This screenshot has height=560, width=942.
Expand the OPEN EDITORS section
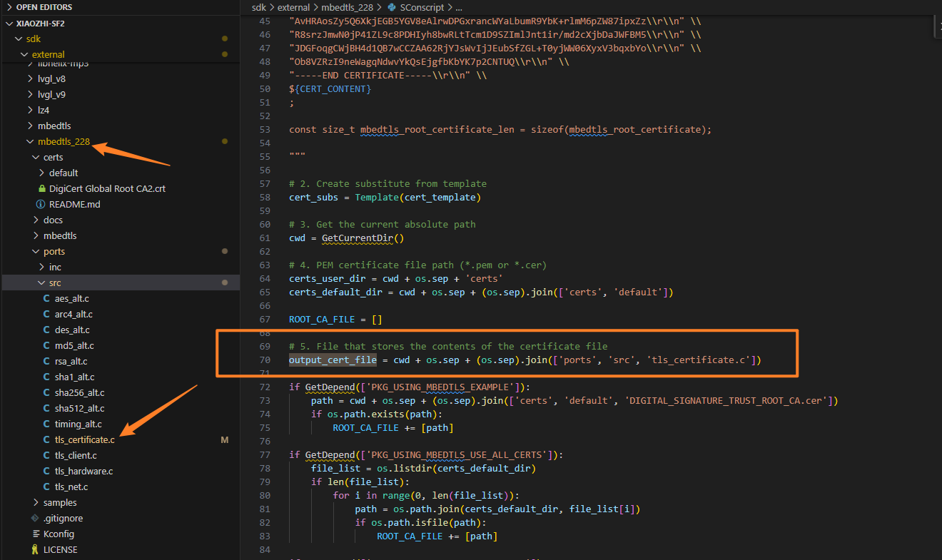pyautogui.click(x=9, y=7)
